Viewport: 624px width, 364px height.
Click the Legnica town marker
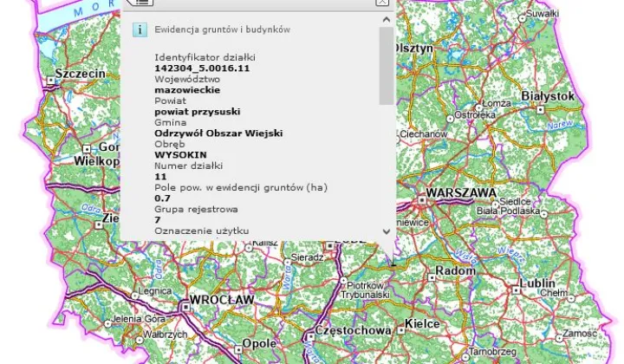(x=135, y=296)
